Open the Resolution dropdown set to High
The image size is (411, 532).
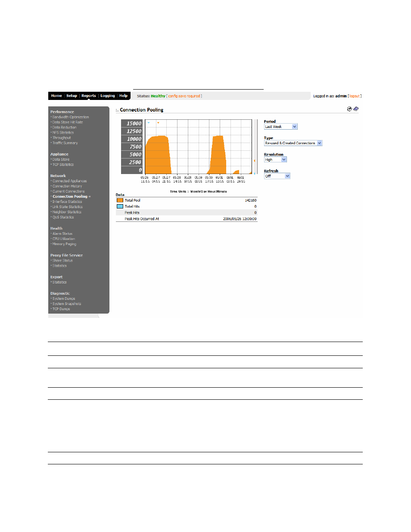(275, 159)
